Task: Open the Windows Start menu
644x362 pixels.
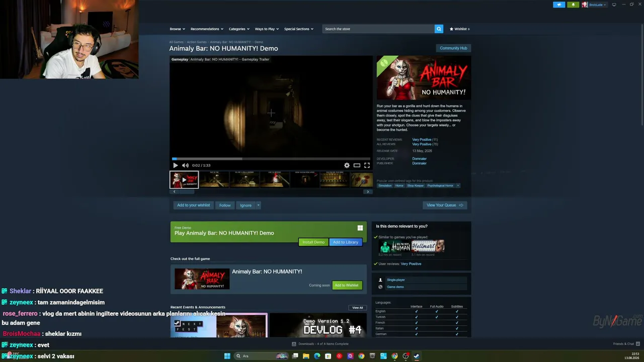Action: 227,356
